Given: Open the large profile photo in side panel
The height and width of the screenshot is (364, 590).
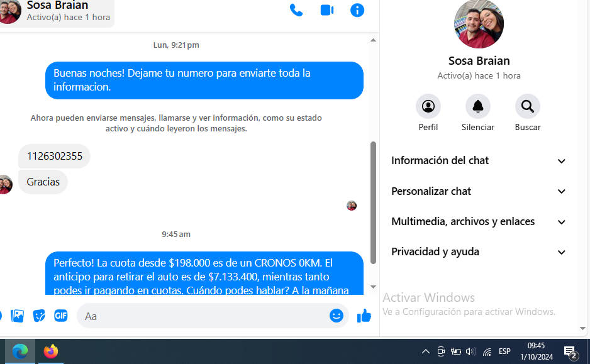Looking at the screenshot, I should 479,24.
